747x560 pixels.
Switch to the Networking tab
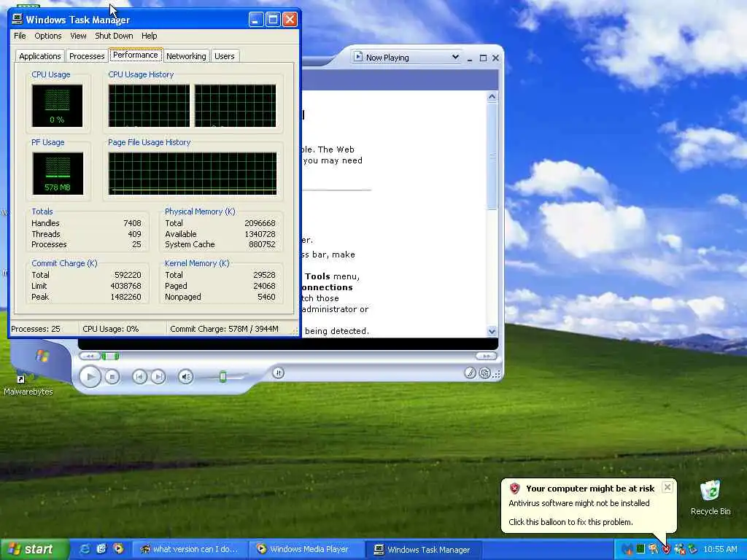(x=186, y=56)
